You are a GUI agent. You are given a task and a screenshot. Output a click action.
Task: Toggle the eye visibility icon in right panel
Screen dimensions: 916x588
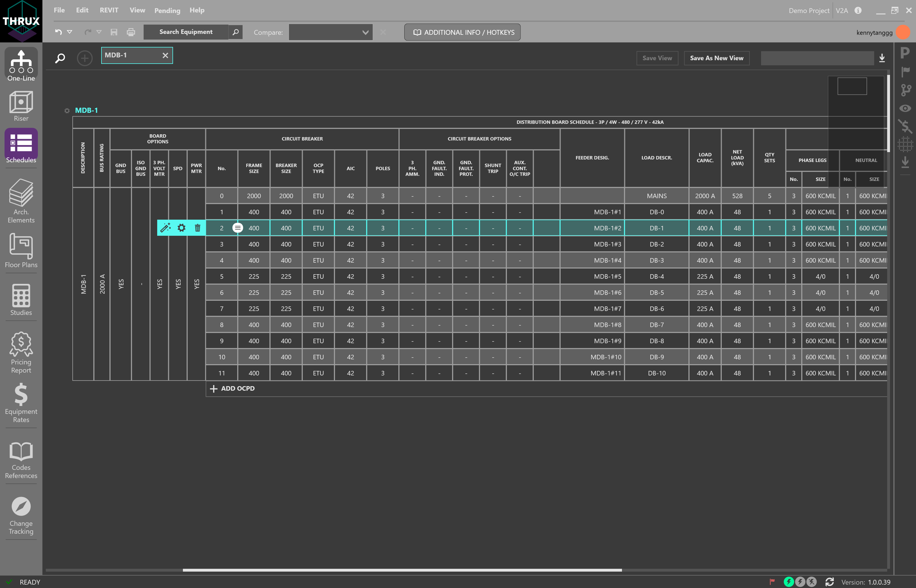(905, 109)
